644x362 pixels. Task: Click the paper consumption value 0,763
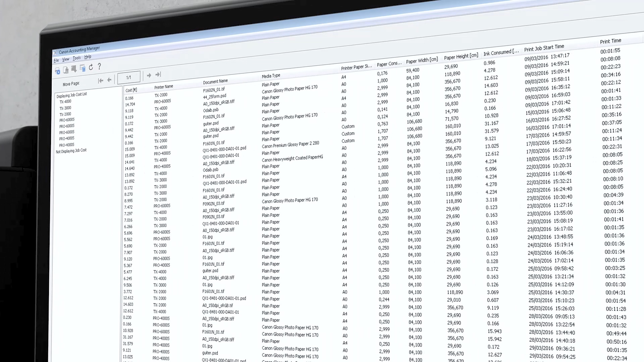coord(383,124)
